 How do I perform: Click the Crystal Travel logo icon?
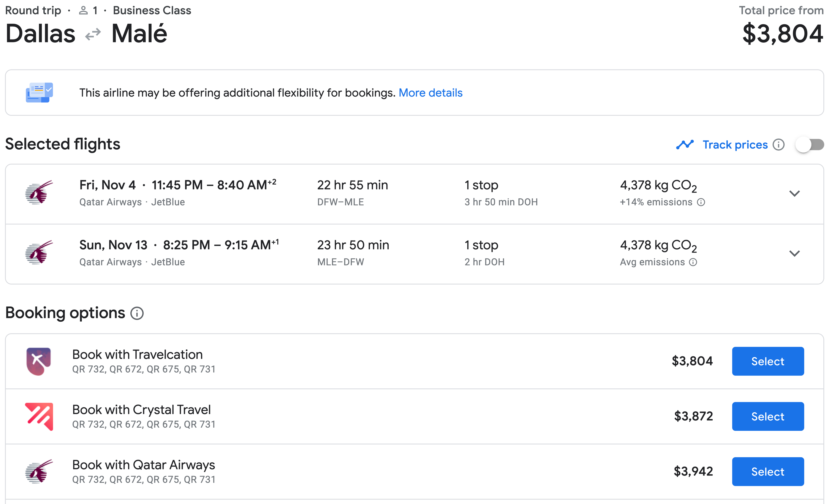pyautogui.click(x=39, y=417)
